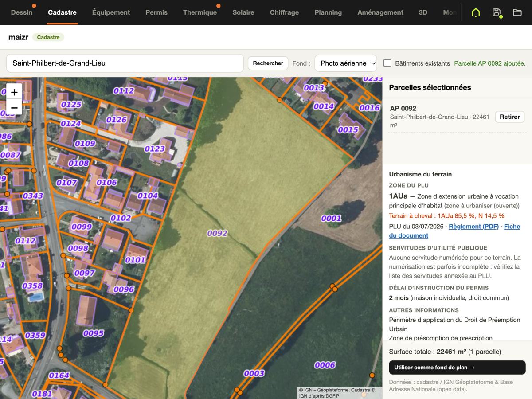Focus the commune search field
This screenshot has height=399, width=532.
click(125, 63)
